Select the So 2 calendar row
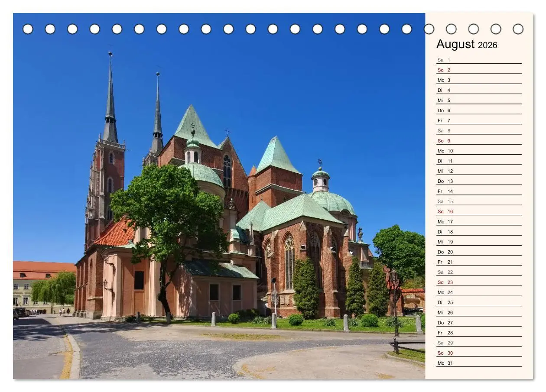 479,70
